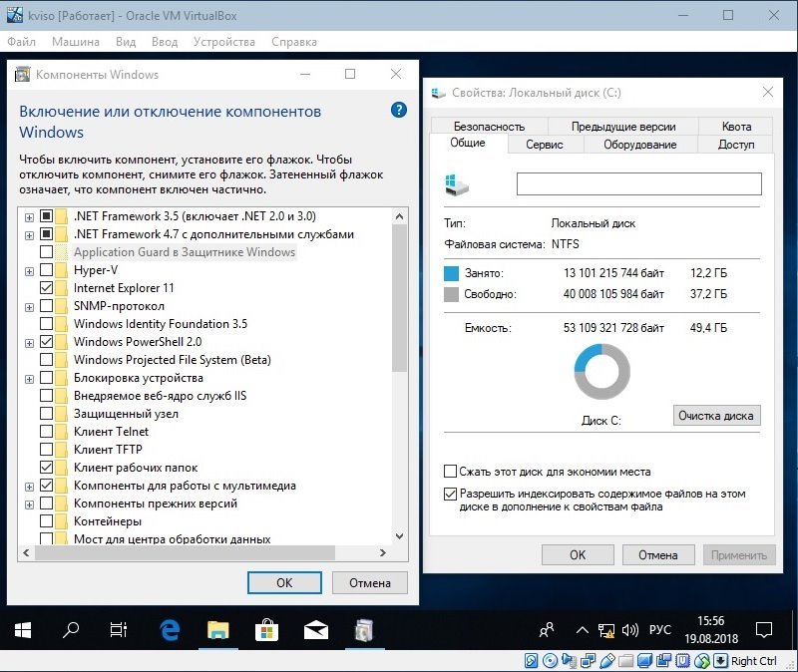The image size is (798, 672).
Task: Click the components list horizontal scrollbar thumb
Action: click(x=185, y=552)
